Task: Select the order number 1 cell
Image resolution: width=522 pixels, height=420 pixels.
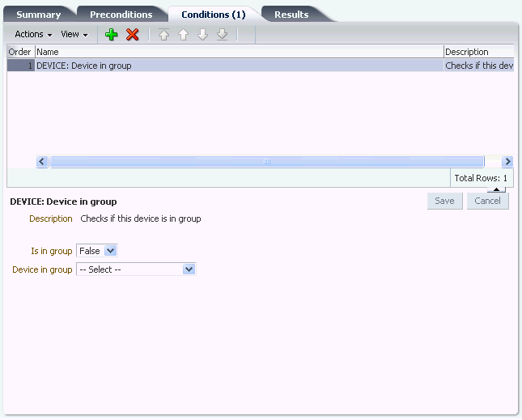Action: click(x=21, y=66)
